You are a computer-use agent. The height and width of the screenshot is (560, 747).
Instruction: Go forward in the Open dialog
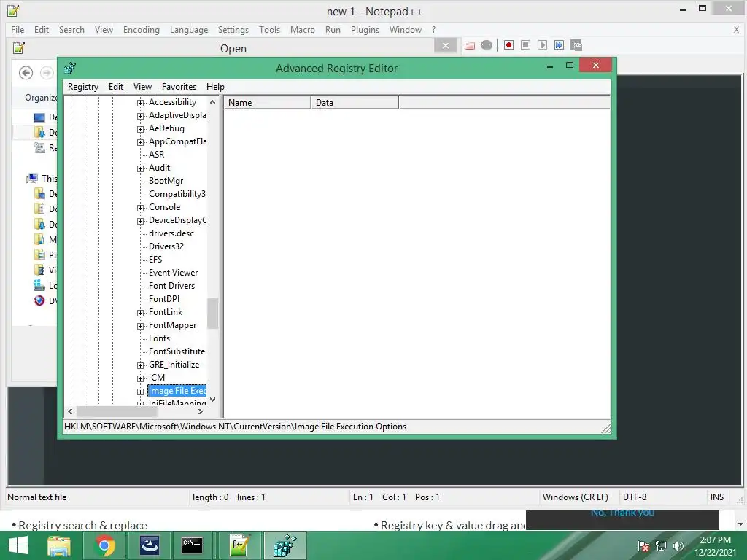coord(47,72)
